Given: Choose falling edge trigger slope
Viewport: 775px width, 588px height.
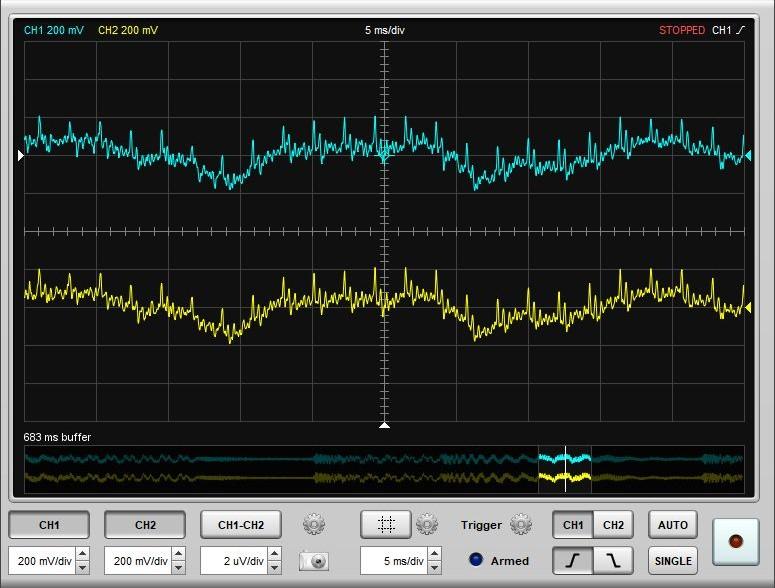Looking at the screenshot, I should coord(613,561).
